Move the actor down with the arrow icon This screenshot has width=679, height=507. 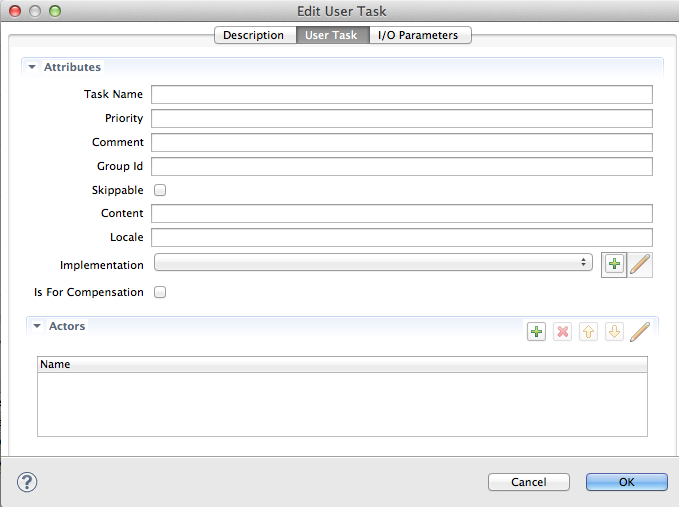[x=614, y=332]
